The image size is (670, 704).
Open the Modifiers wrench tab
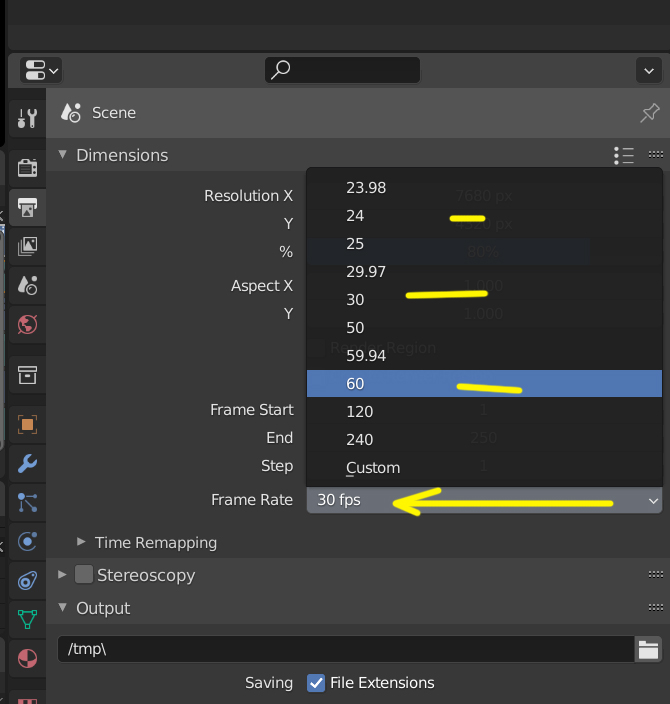[27, 463]
